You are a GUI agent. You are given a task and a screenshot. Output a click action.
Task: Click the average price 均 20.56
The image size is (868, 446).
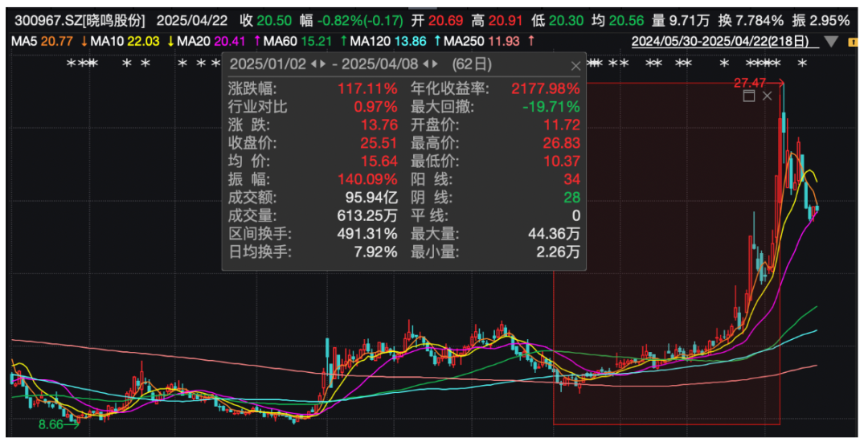tap(618, 21)
